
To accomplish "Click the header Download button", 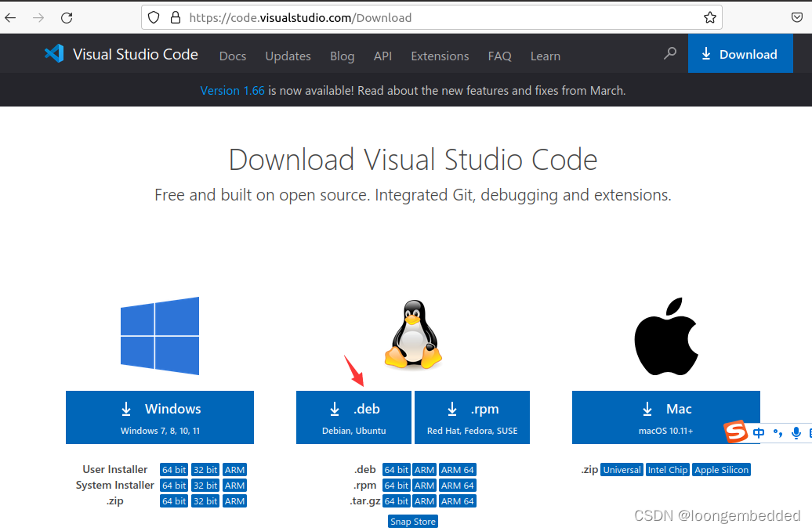I will tap(740, 53).
